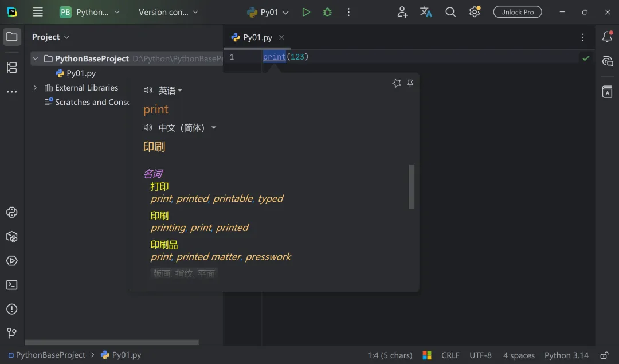Play Chinese pronunciation speaker
The image size is (619, 364).
tap(148, 127)
